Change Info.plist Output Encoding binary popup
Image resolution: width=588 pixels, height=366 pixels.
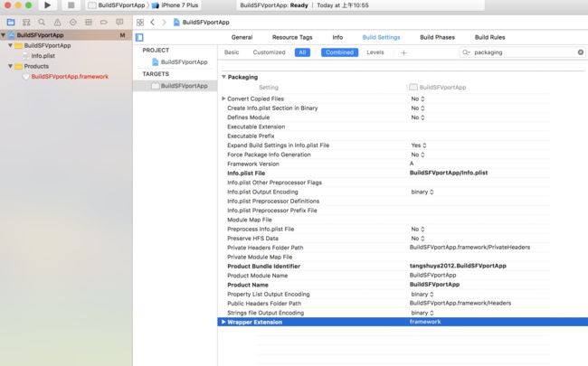click(x=422, y=192)
